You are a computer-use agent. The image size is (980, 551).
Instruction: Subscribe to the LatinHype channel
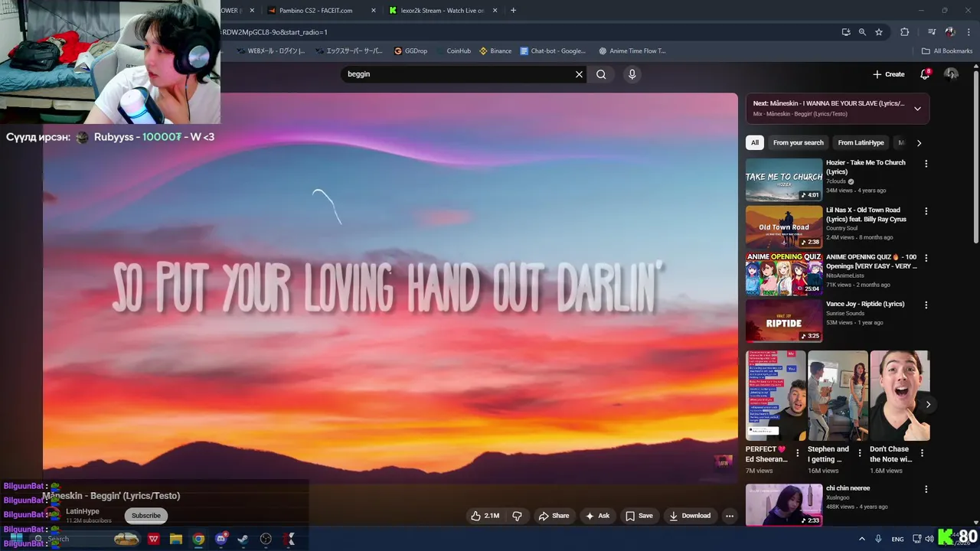[x=145, y=516]
